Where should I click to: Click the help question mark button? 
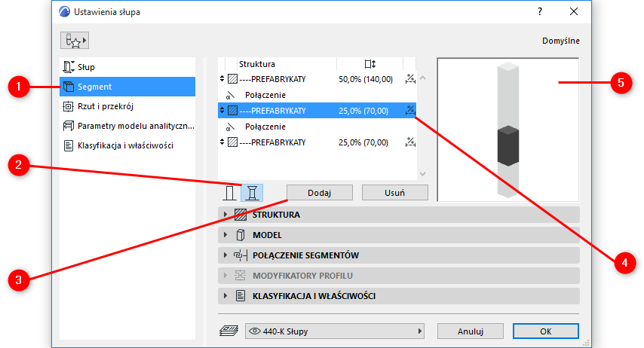pyautogui.click(x=540, y=11)
